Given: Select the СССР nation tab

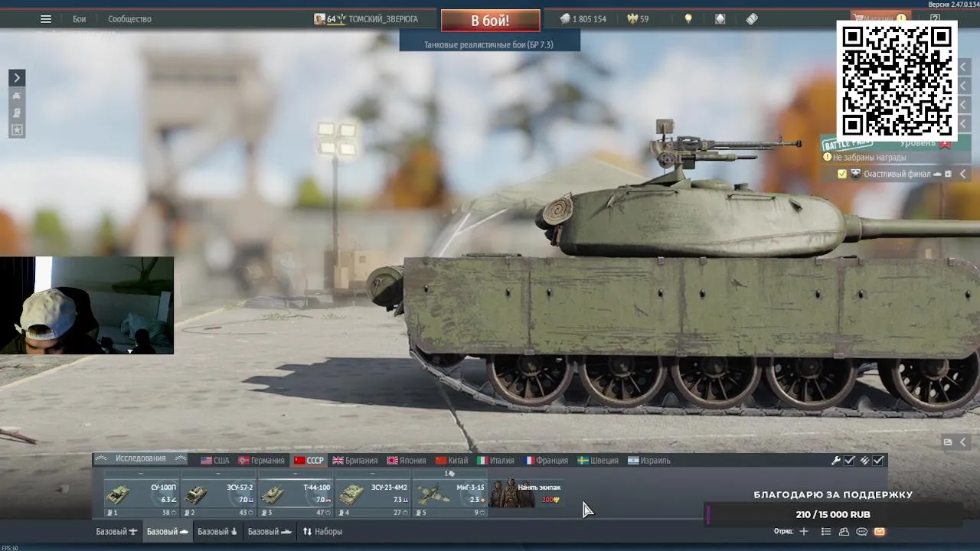Looking at the screenshot, I should (309, 461).
